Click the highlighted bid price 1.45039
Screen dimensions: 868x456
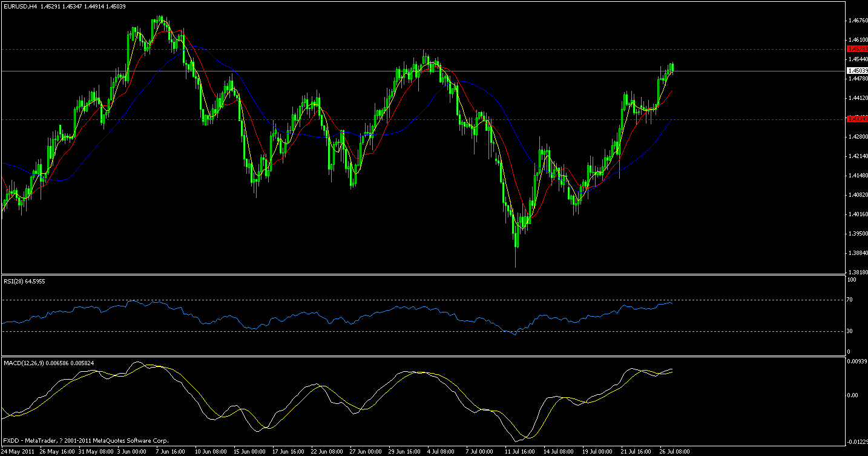pos(857,71)
